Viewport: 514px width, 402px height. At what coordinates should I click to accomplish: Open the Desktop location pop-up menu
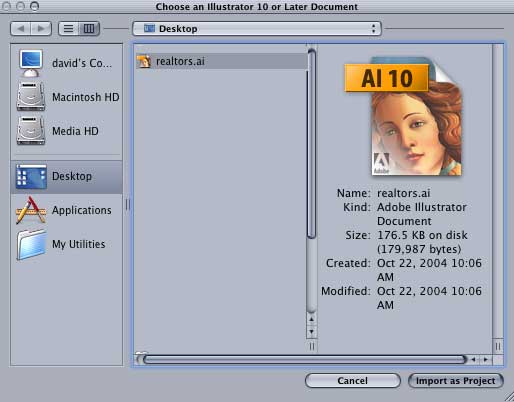[x=257, y=29]
